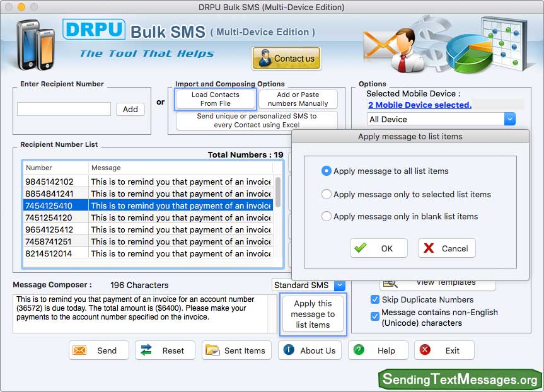Click the DRPU logo
Screen dimensions: 544x392
(x=94, y=30)
